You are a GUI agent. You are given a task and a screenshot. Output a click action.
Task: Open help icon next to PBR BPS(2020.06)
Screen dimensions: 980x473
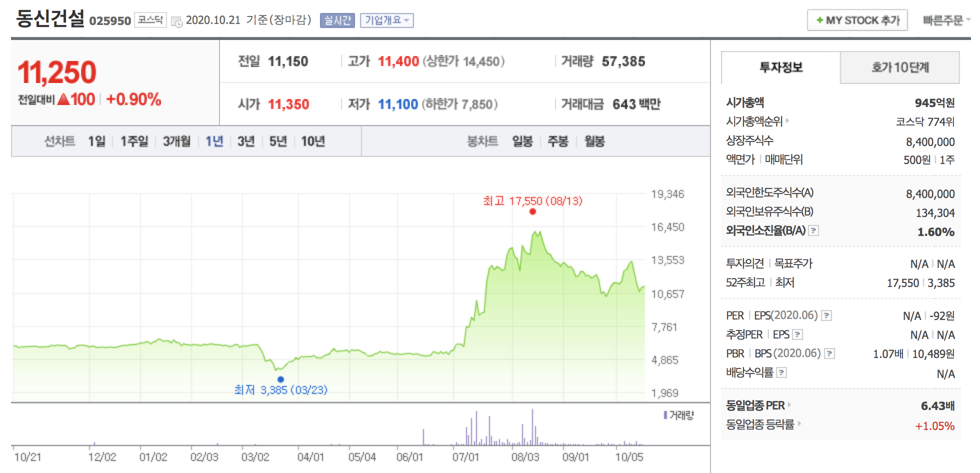point(830,353)
